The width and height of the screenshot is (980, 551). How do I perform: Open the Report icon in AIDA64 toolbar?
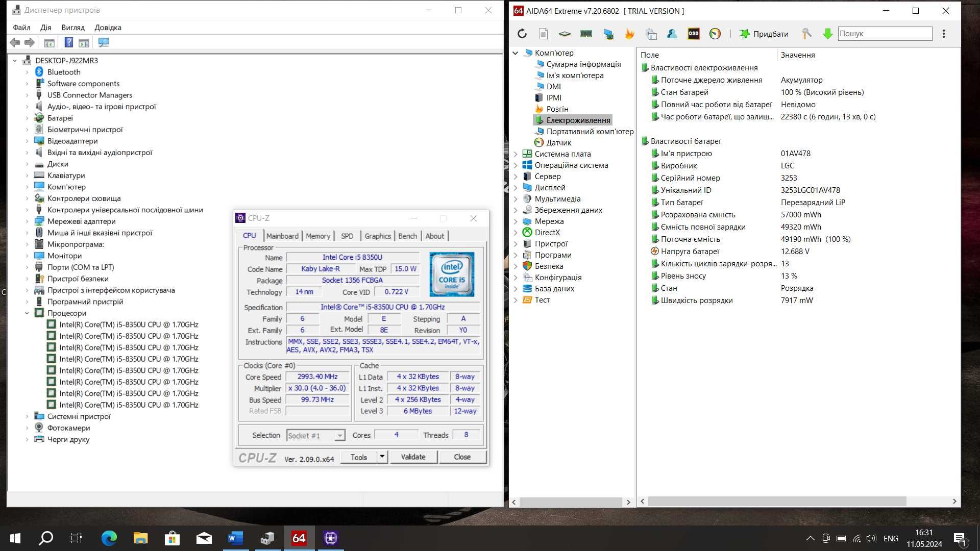543,34
